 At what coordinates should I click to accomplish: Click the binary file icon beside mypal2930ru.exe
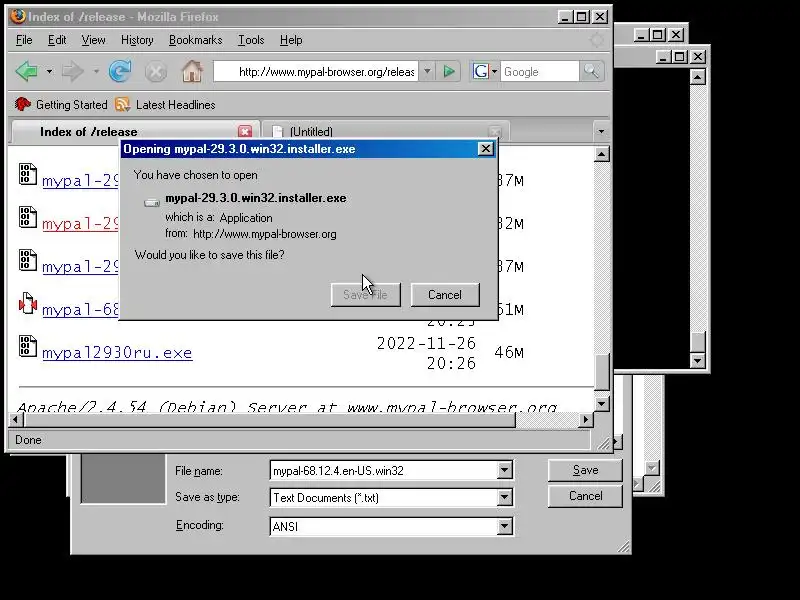point(28,346)
